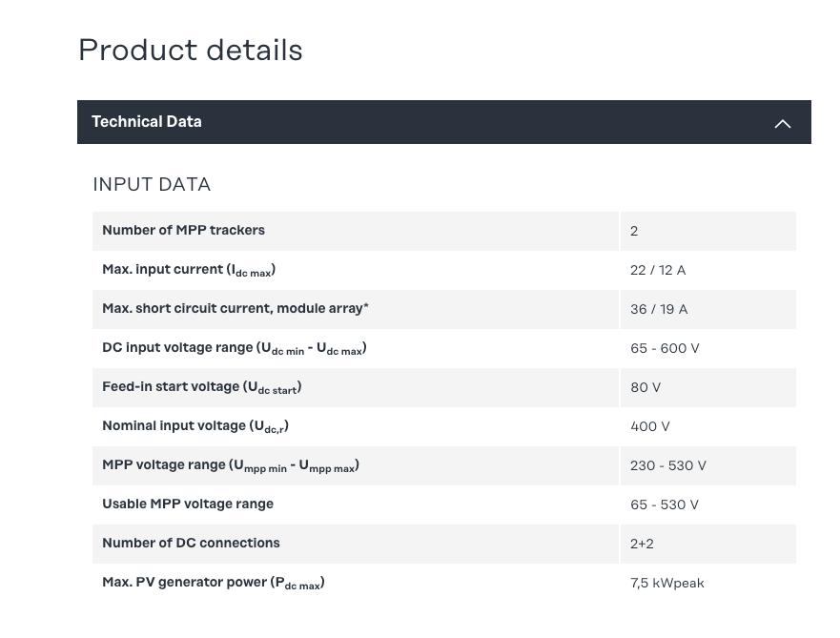Screen dimensions: 840x638
Task: Select the 65 - 600 V value
Action: point(665,349)
